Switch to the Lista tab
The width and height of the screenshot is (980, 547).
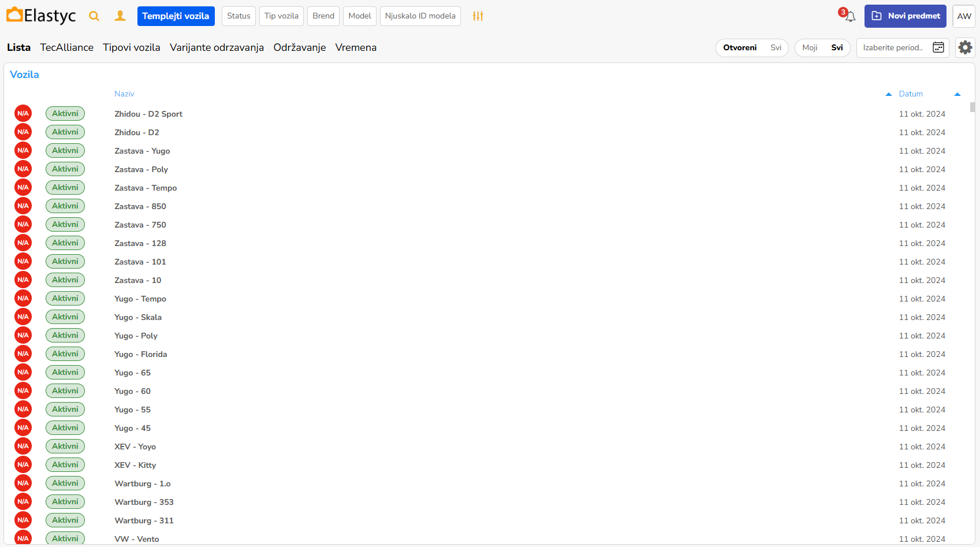[18, 47]
